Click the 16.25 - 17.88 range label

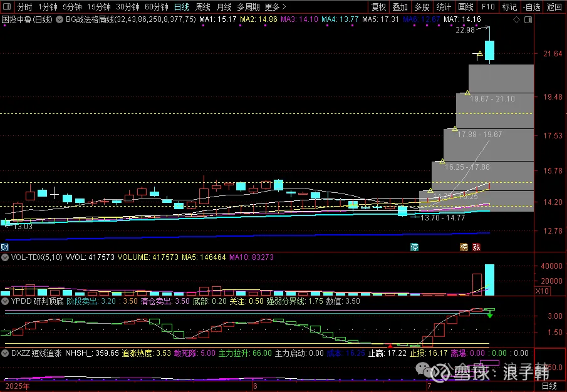point(467,167)
